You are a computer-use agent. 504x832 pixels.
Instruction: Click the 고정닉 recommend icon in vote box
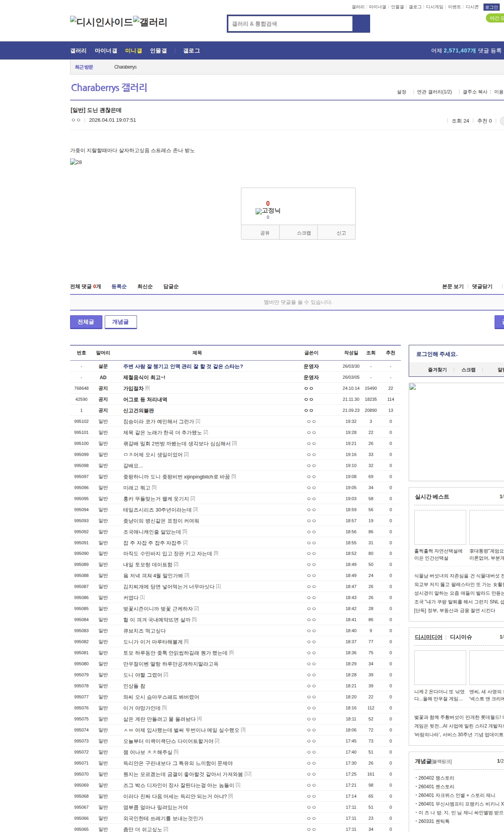click(x=268, y=211)
